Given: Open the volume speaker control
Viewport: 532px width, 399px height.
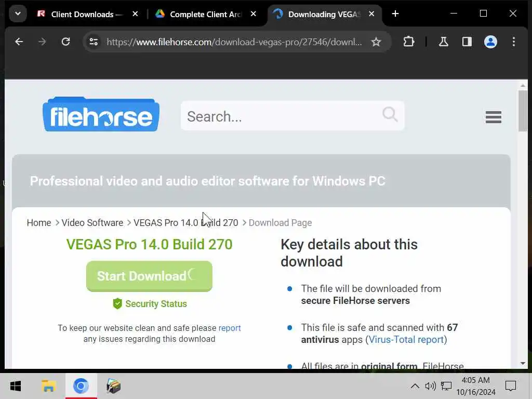Looking at the screenshot, I should [x=430, y=386].
